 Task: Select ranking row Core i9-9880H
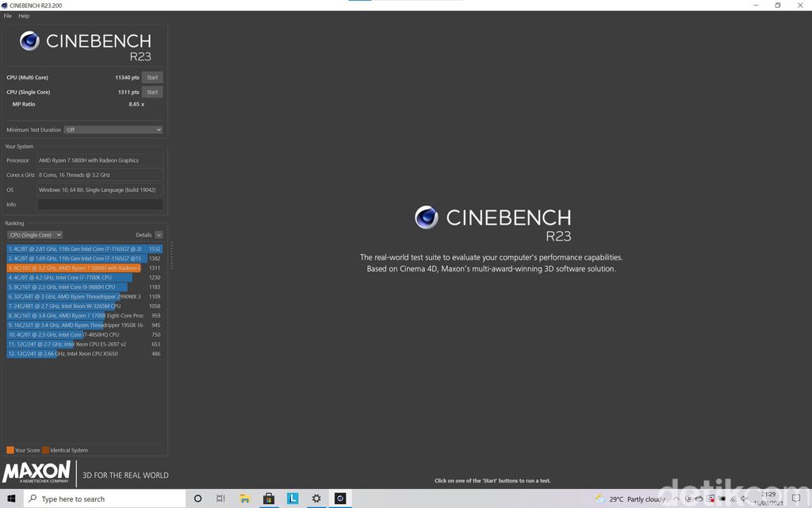(x=84, y=287)
